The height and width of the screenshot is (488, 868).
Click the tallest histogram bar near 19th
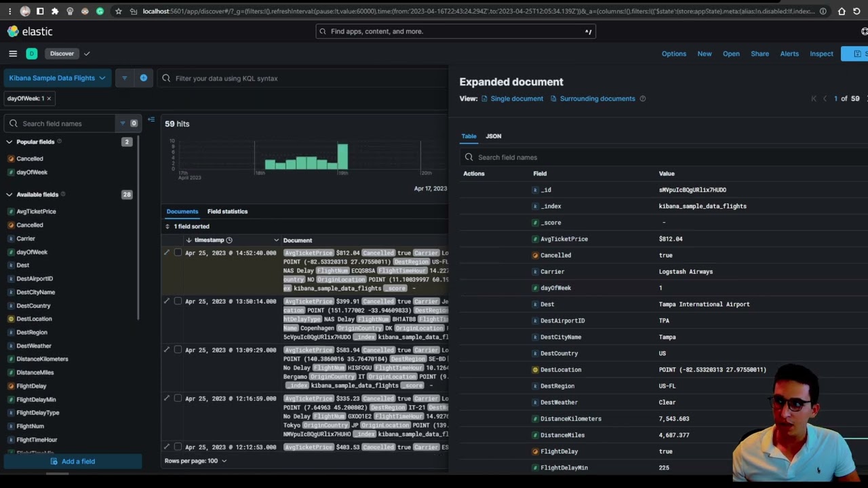click(342, 157)
